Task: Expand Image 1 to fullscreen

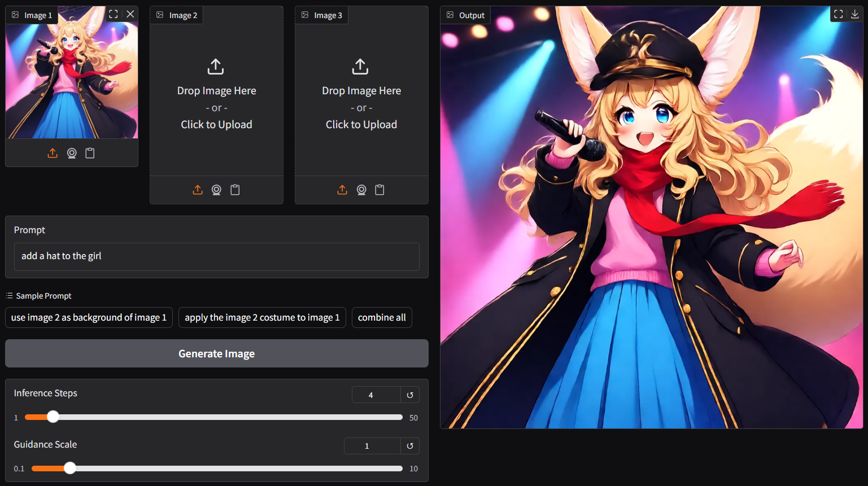Action: [114, 14]
